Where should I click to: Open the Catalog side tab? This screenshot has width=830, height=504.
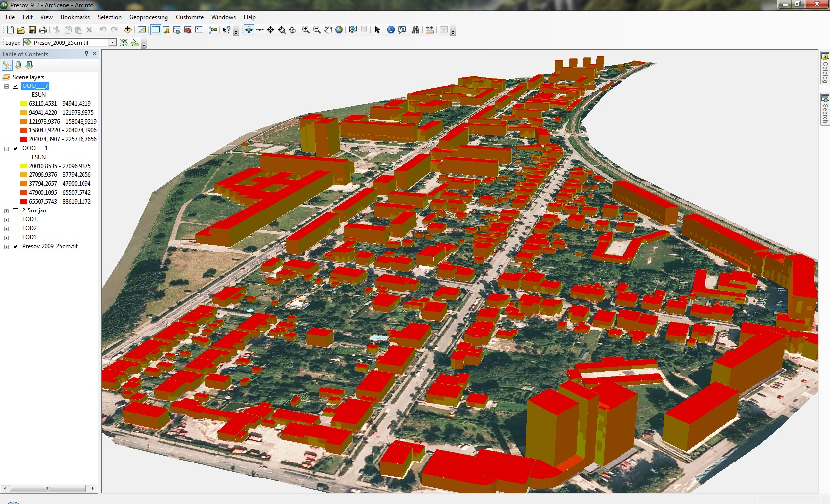825,68
